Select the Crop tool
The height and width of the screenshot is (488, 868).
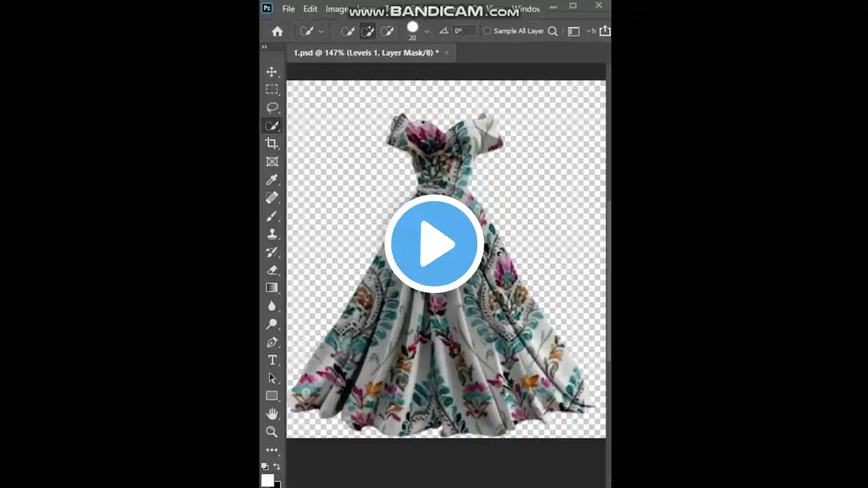(271, 143)
